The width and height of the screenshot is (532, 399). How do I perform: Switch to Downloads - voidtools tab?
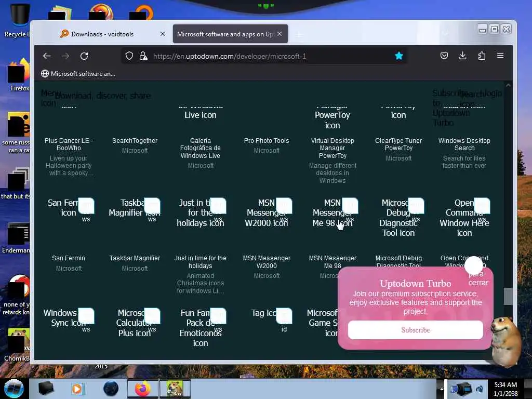click(x=102, y=34)
